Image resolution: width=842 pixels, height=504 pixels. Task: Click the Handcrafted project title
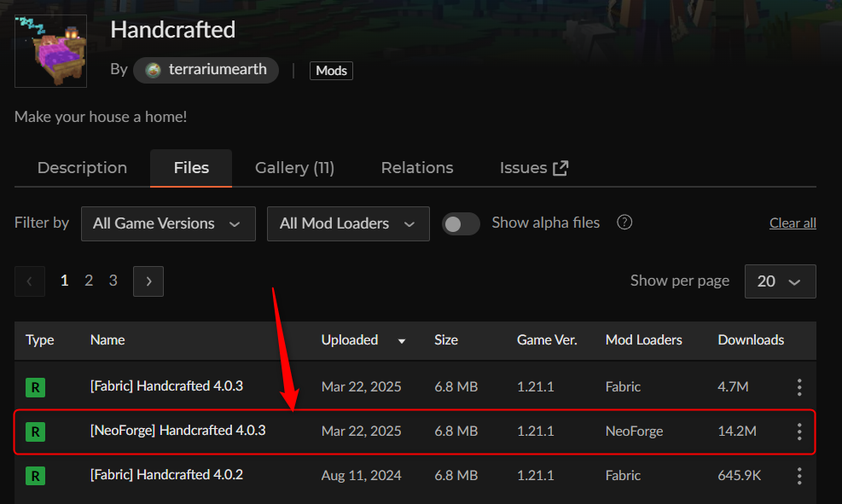(173, 30)
